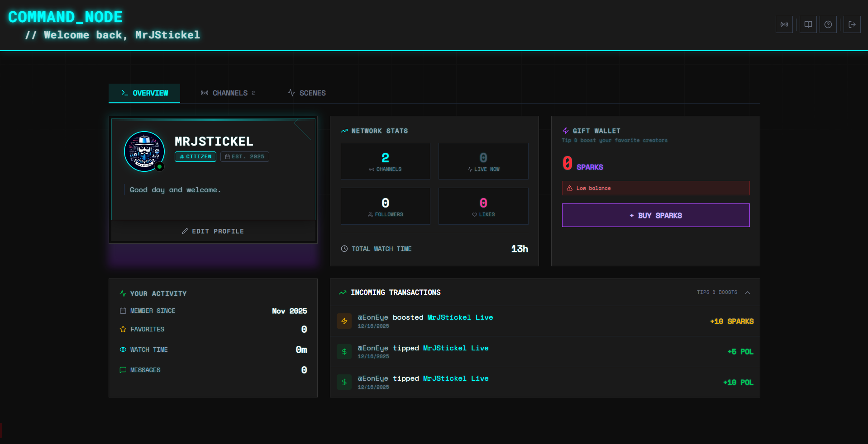
Task: Open the Scenes tab
Action: click(307, 93)
